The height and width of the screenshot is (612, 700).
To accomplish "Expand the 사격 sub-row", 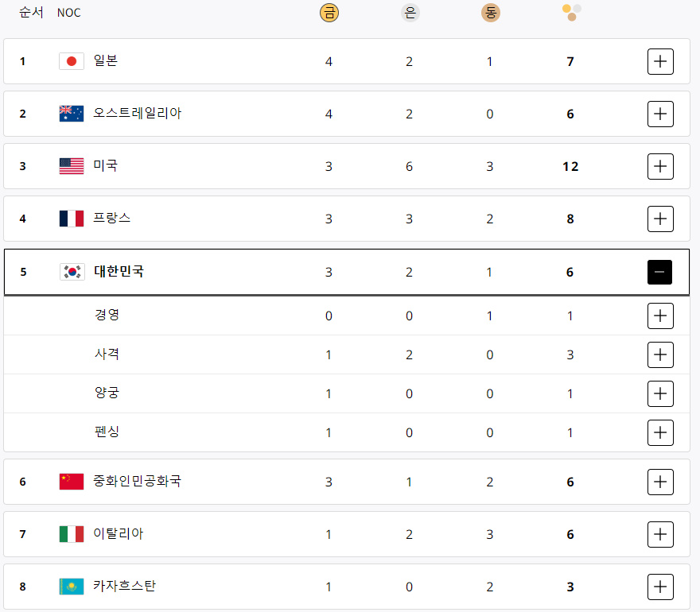I will click(x=660, y=354).
